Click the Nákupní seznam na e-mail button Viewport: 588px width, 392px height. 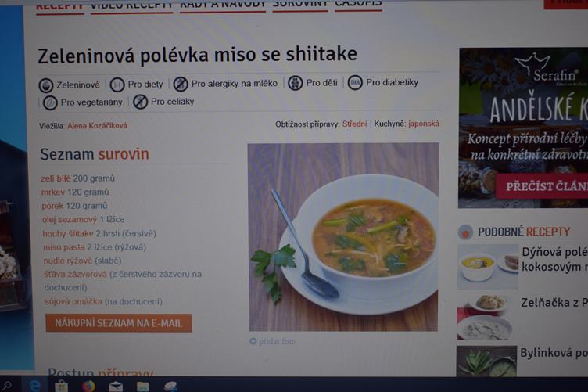119,323
